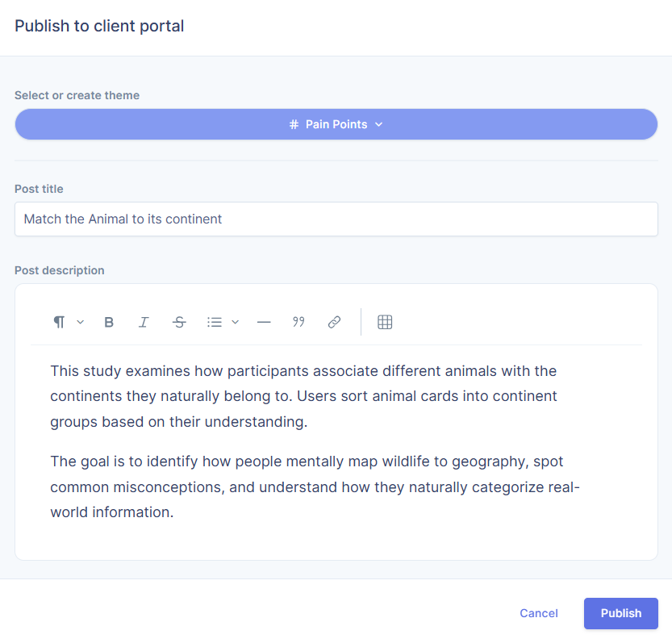Image resolution: width=672 pixels, height=643 pixels.
Task: Open the Pain Points theme selector
Action: pos(336,124)
